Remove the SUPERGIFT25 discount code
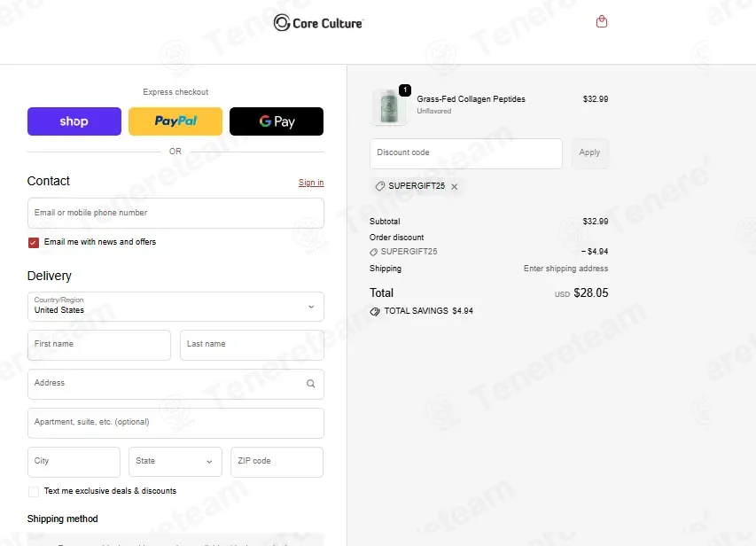Viewport: 756px width, 546px height. pos(454,187)
